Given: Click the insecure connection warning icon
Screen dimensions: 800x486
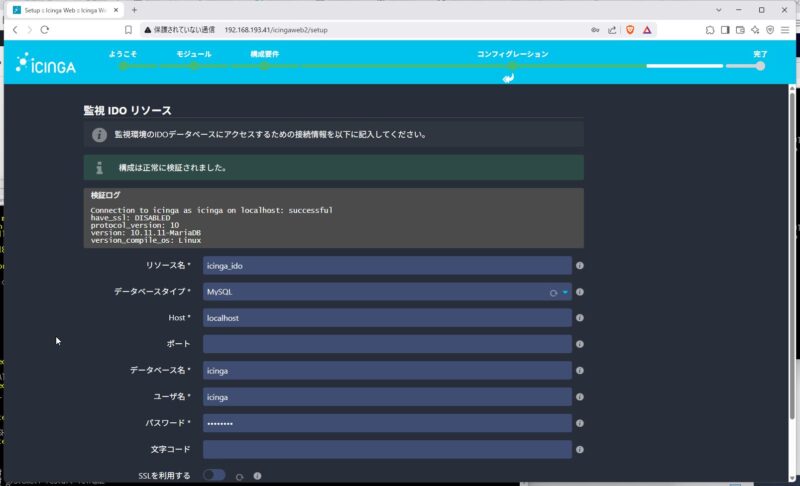Looking at the screenshot, I should (147, 30).
